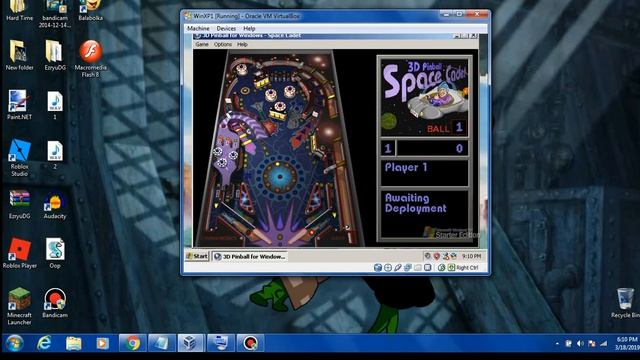This screenshot has height=360, width=640.
Task: Click VirtualBox display indicator icon
Action: 427,268
